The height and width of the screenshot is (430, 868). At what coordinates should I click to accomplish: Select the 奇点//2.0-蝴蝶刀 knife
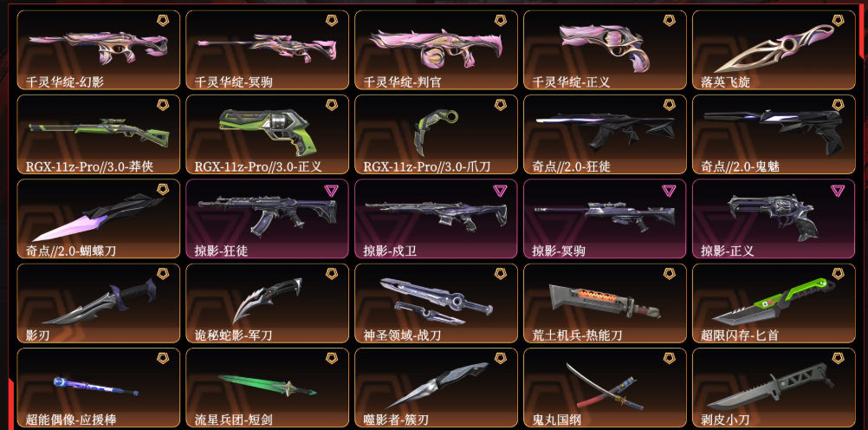click(x=99, y=218)
